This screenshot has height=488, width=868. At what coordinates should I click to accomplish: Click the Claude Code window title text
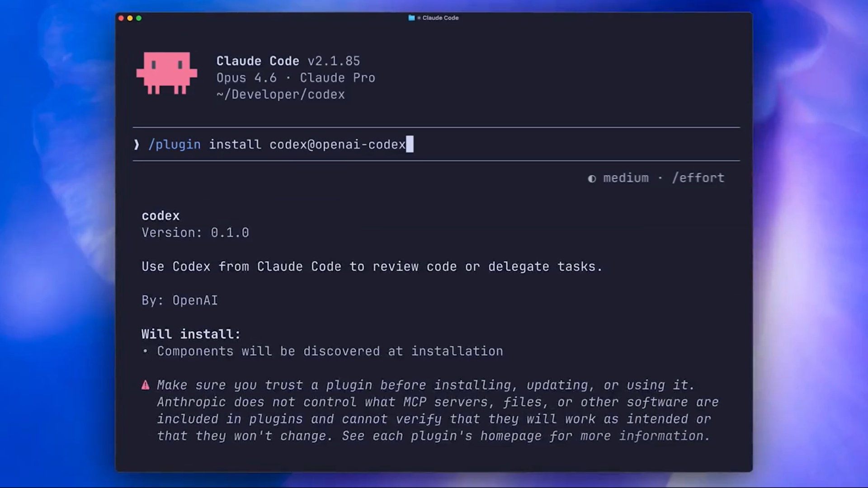pyautogui.click(x=440, y=18)
